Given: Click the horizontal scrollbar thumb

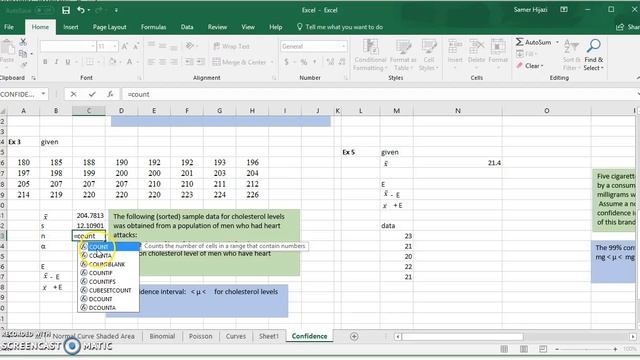Looking at the screenshot, I should tap(463, 337).
